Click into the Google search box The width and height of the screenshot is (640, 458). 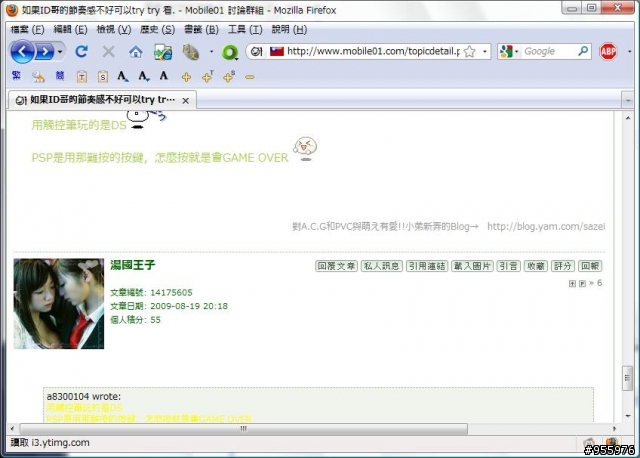(549, 51)
